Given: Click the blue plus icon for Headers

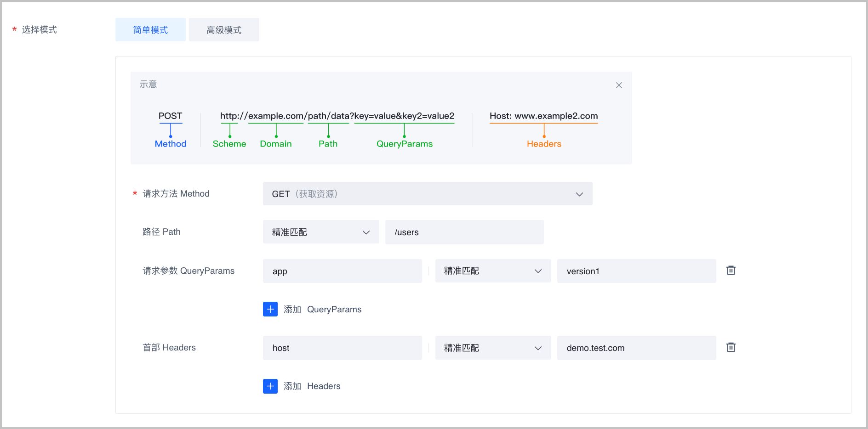Looking at the screenshot, I should [270, 386].
